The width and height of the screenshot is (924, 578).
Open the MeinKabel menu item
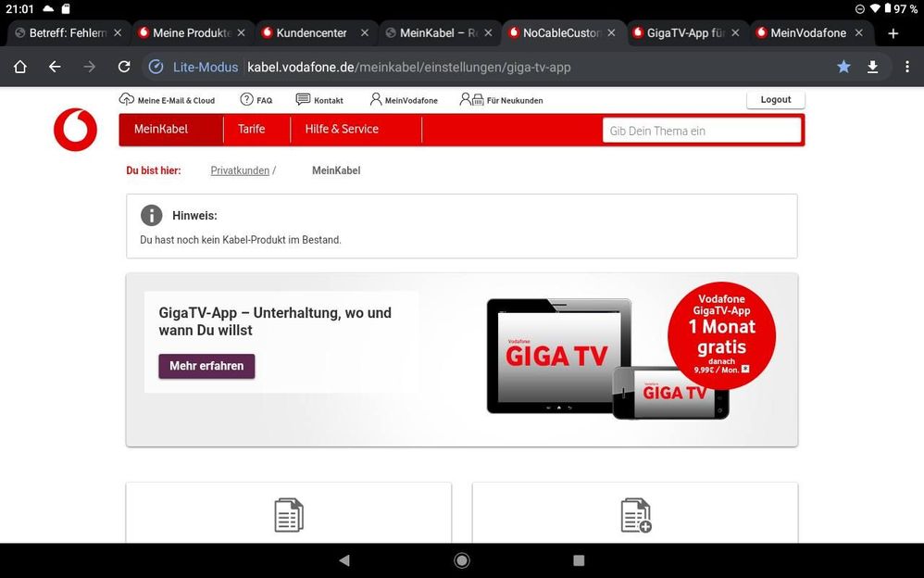(x=171, y=129)
